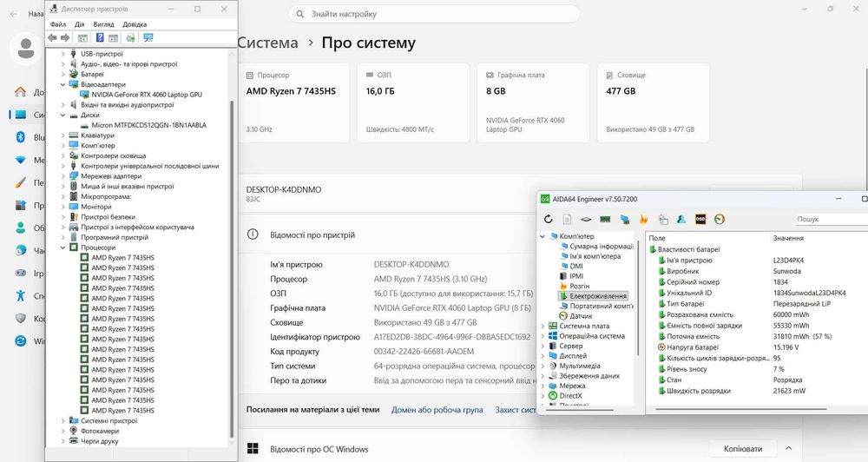Click the AIDA64 Report page icon
868x462 pixels.
(567, 219)
